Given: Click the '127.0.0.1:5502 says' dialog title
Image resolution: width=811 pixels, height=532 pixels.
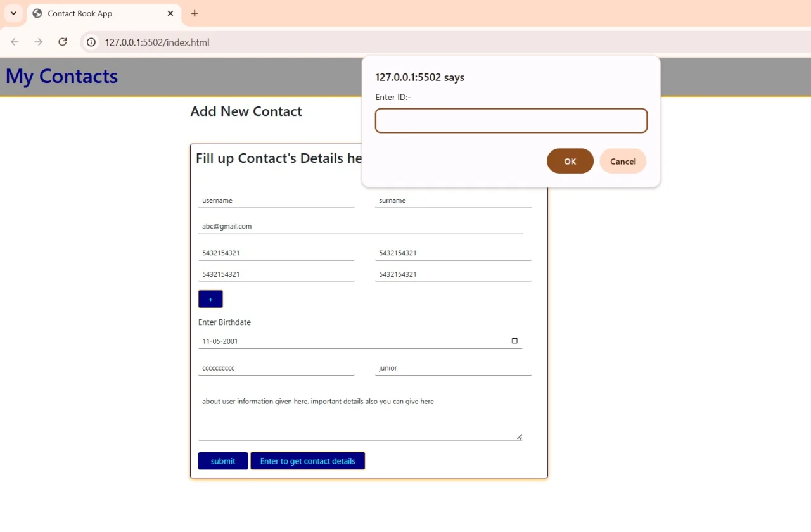Looking at the screenshot, I should [419, 77].
